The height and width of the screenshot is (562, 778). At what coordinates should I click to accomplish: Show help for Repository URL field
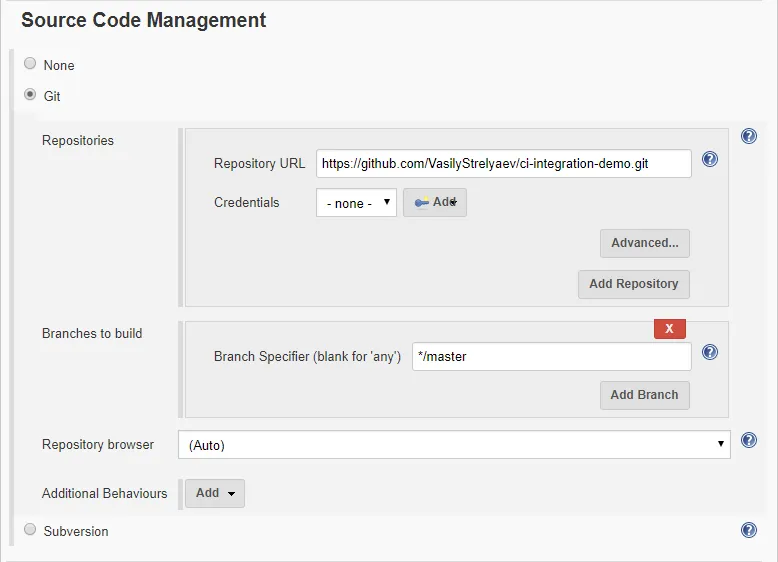710,159
